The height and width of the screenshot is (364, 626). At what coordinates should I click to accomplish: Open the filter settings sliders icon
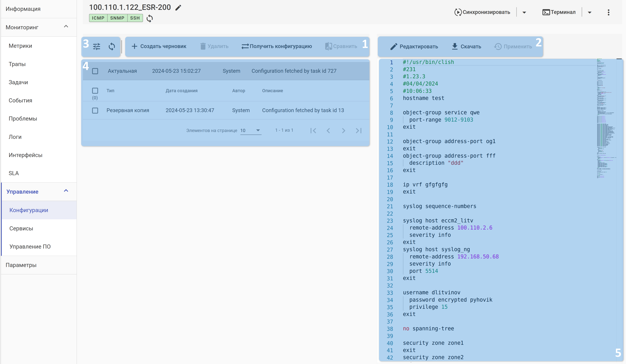pyautogui.click(x=97, y=46)
